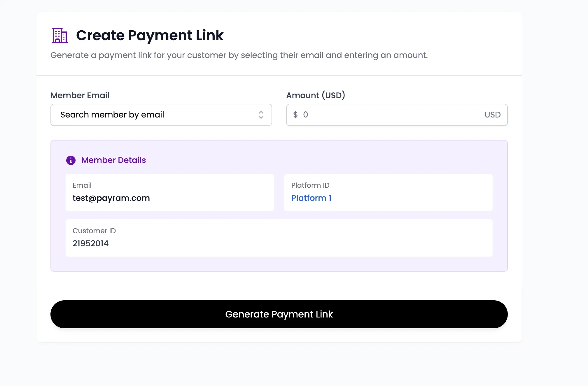Click the USD currency suffix label
The height and width of the screenshot is (386, 588).
point(492,115)
